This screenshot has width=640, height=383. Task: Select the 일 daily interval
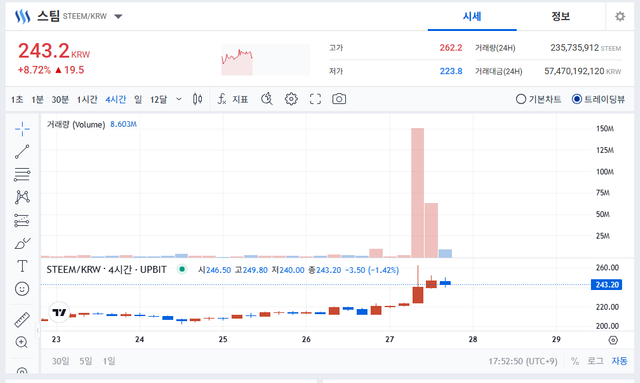138,99
